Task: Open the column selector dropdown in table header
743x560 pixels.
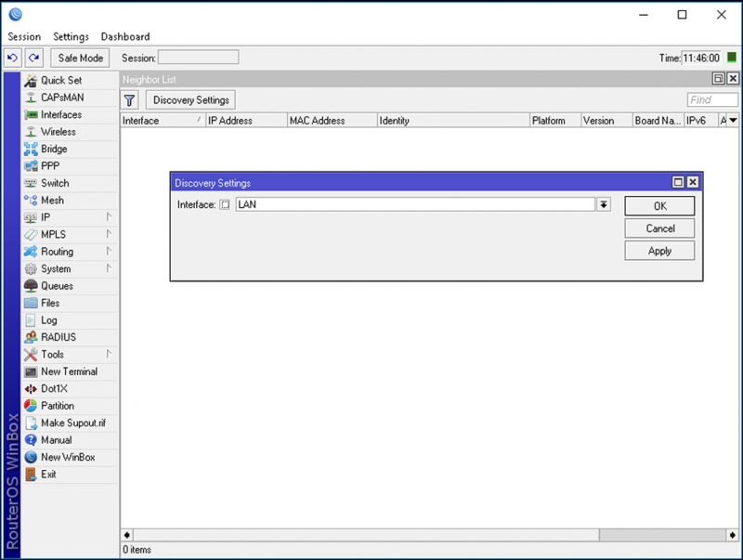Action: point(732,121)
